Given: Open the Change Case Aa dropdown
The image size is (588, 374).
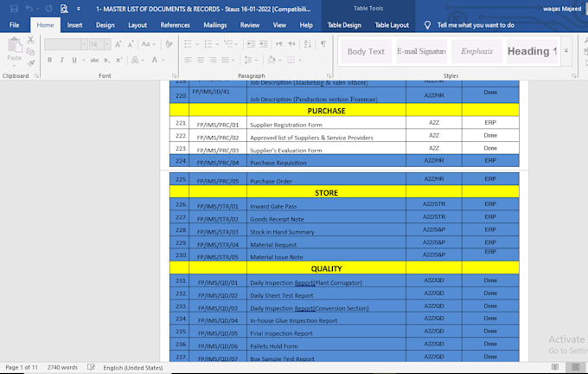Looking at the screenshot, I should (148, 44).
